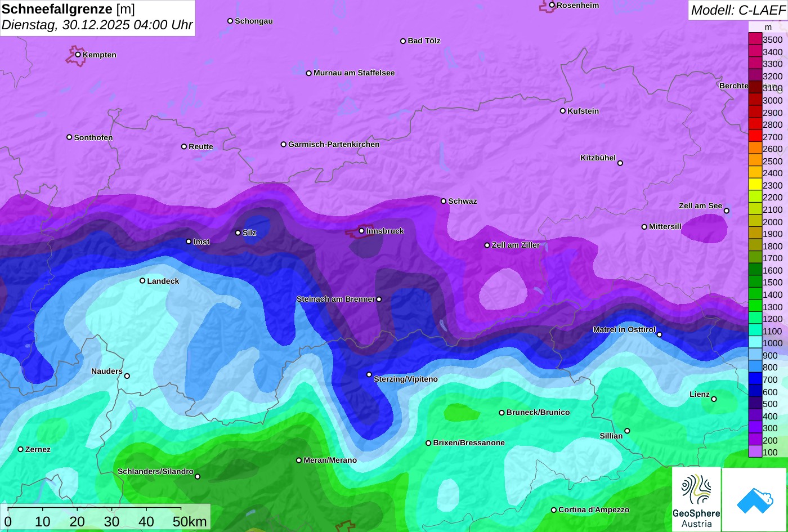788x532 pixels.
Task: Click the Kempten city marker
Action: click(78, 55)
